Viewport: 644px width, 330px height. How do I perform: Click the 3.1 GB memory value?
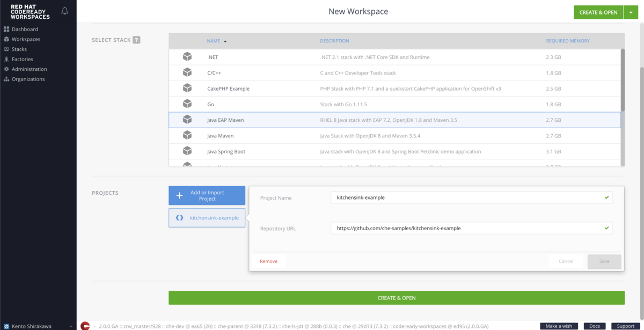[553, 151]
